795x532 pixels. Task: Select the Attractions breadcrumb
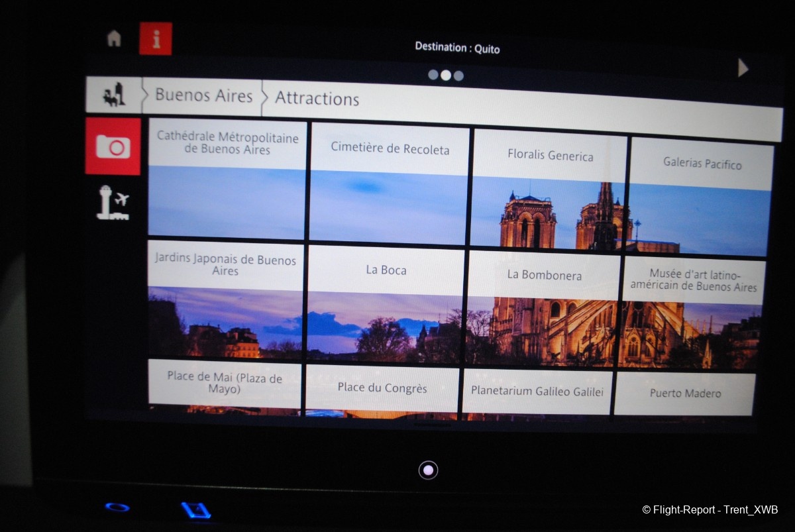(317, 99)
